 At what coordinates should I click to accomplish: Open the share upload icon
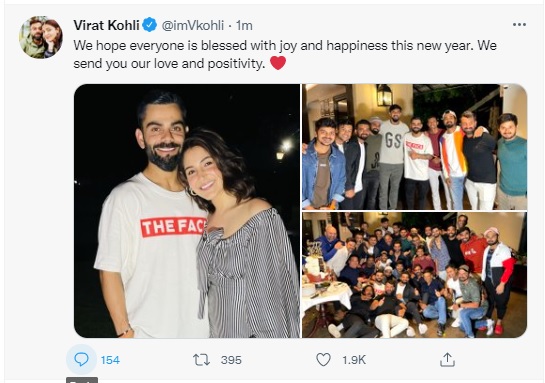(x=447, y=360)
